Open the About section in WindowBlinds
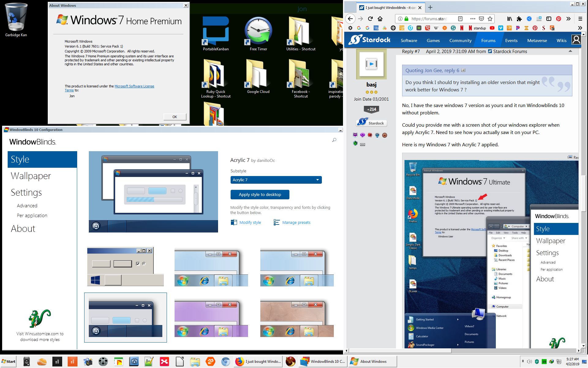 pos(23,228)
